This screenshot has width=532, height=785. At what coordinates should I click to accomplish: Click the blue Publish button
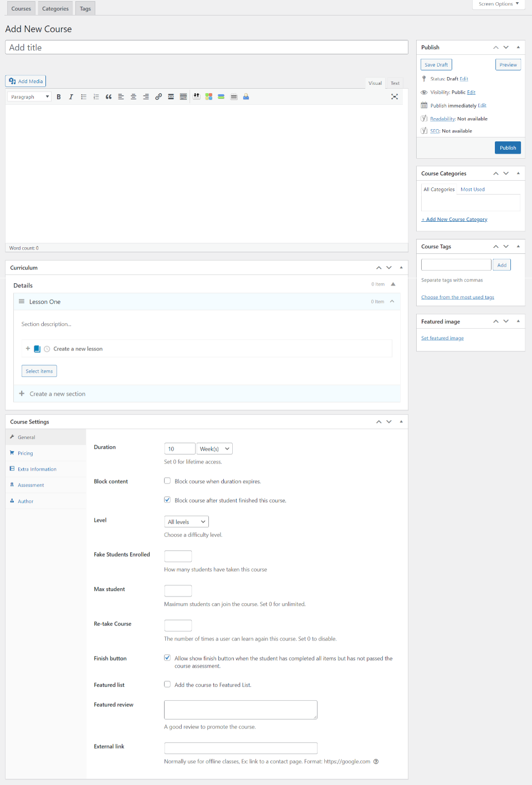pyautogui.click(x=507, y=148)
